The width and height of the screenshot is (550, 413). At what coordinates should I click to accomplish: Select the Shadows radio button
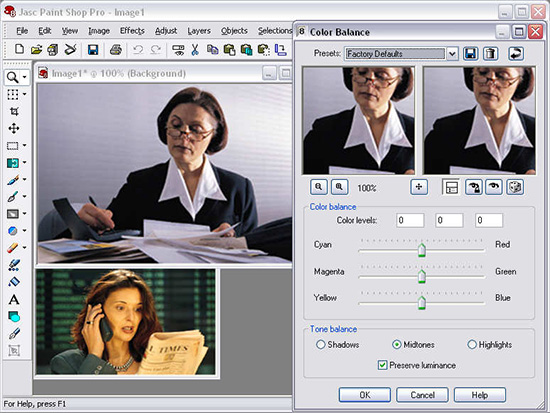[x=321, y=345]
